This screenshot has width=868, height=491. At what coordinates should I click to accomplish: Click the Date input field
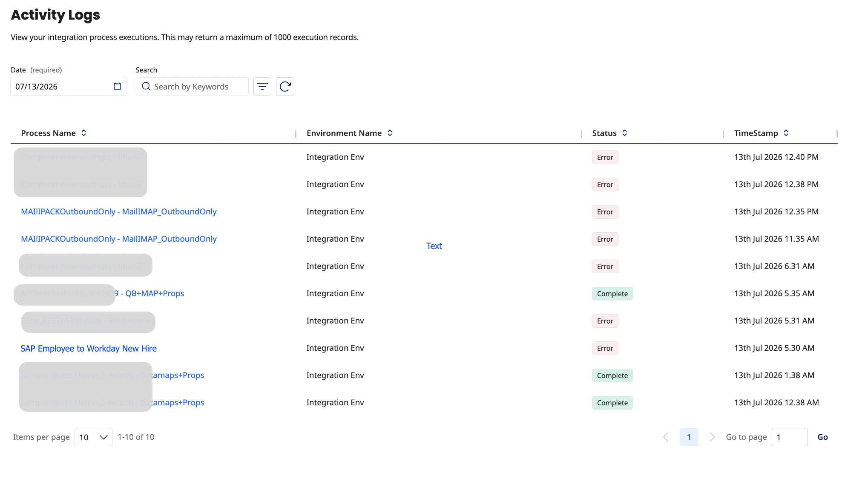pos(69,87)
